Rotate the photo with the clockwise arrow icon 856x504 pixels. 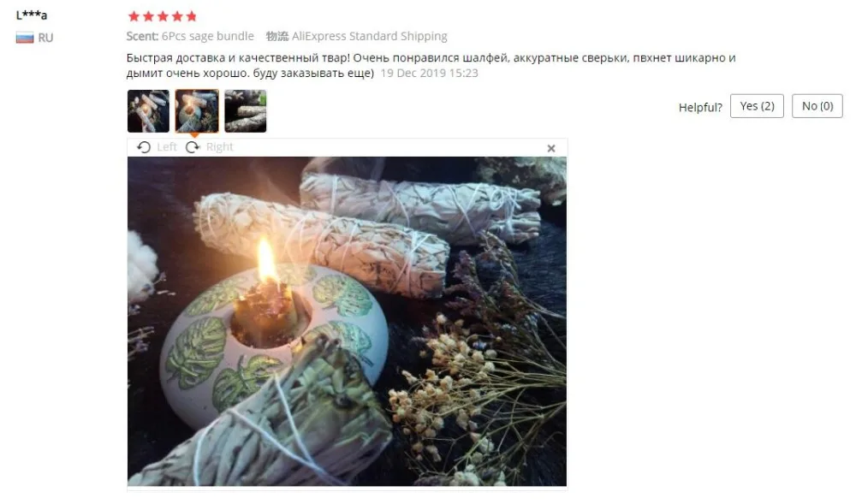tap(192, 147)
